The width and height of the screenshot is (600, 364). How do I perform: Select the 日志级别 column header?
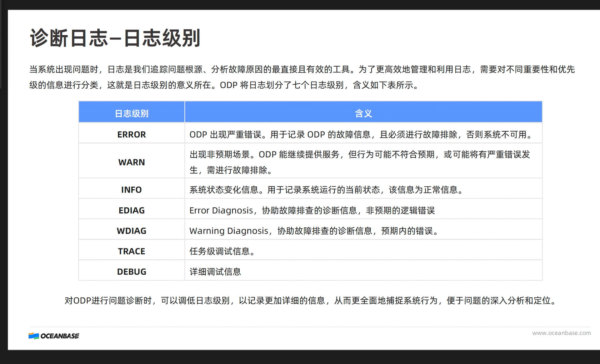pos(132,112)
